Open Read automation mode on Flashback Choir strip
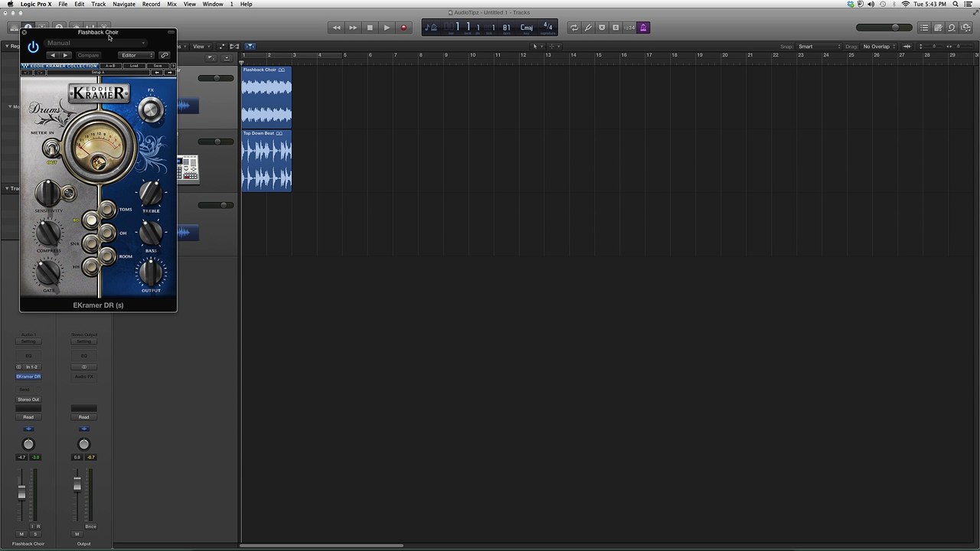 tap(28, 417)
